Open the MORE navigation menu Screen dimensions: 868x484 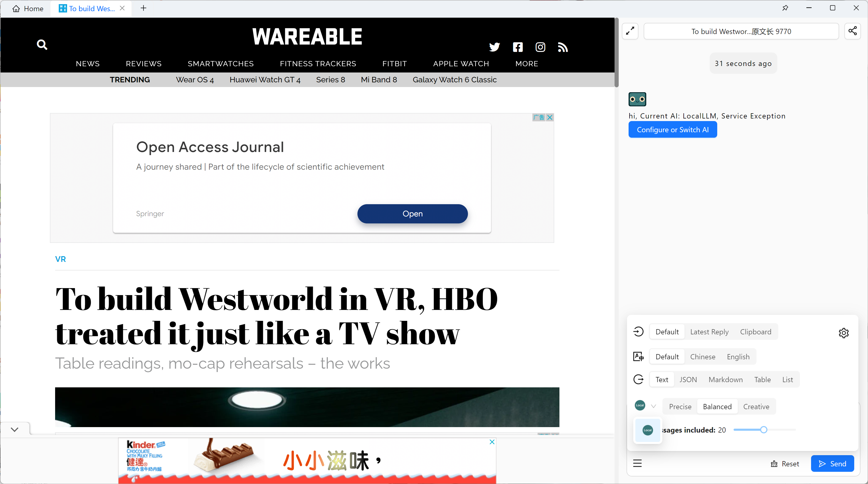526,64
